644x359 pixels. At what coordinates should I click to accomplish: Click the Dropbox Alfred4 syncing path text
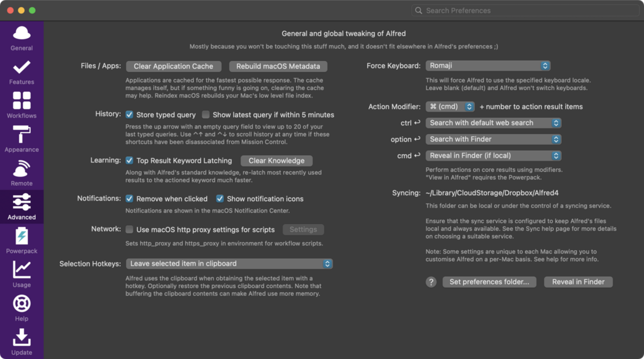(x=492, y=193)
